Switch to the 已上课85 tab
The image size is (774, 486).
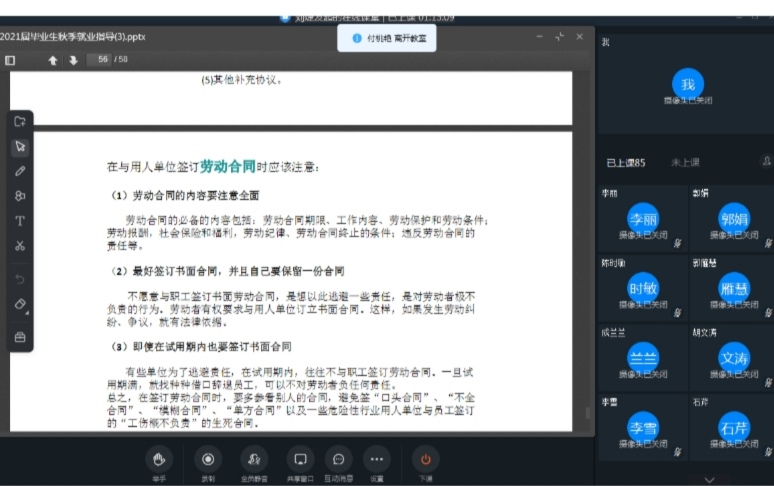(x=625, y=162)
